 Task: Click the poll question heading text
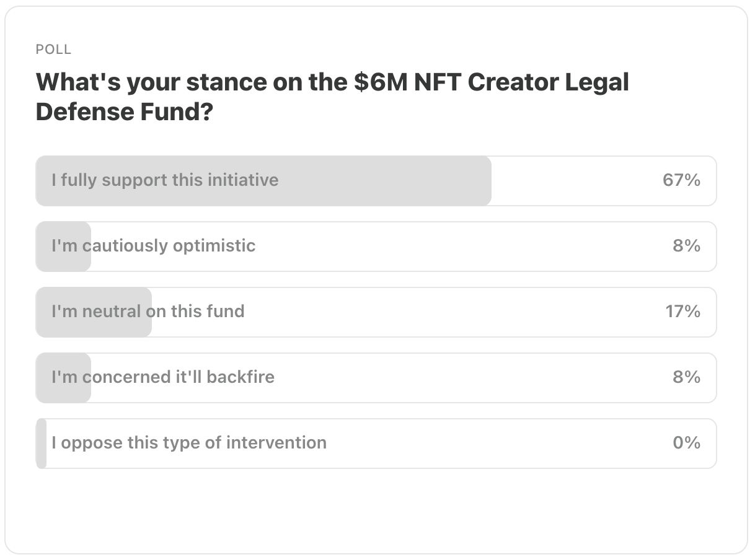(332, 97)
